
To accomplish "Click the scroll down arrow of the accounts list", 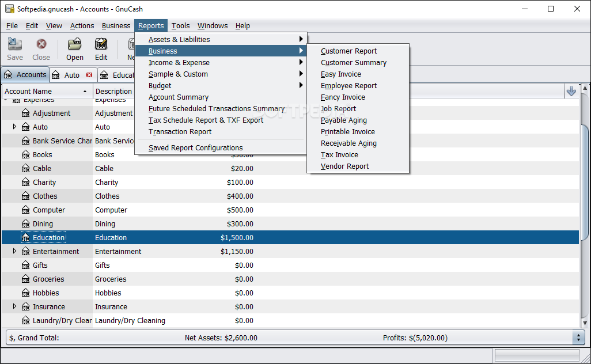I will tap(585, 323).
